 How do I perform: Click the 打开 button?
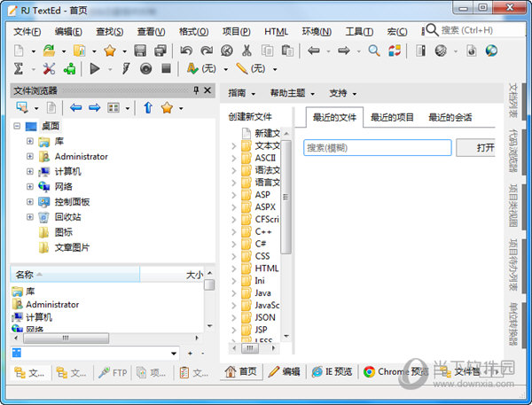(475, 147)
